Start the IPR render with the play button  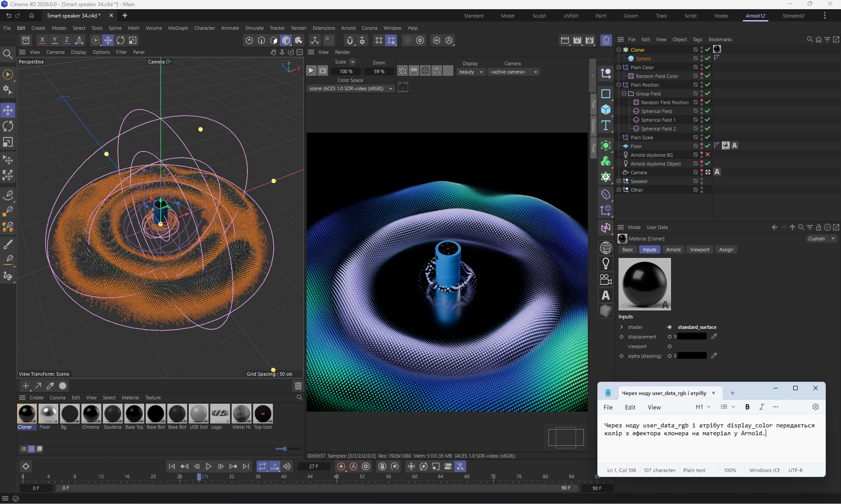pos(311,70)
